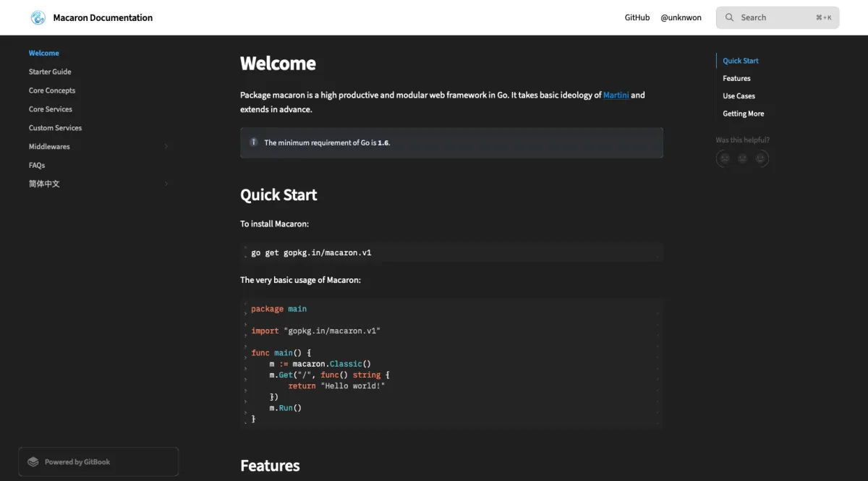Click the import "gopkg.in/macaron.v1" code line
The image size is (868, 481).
315,331
